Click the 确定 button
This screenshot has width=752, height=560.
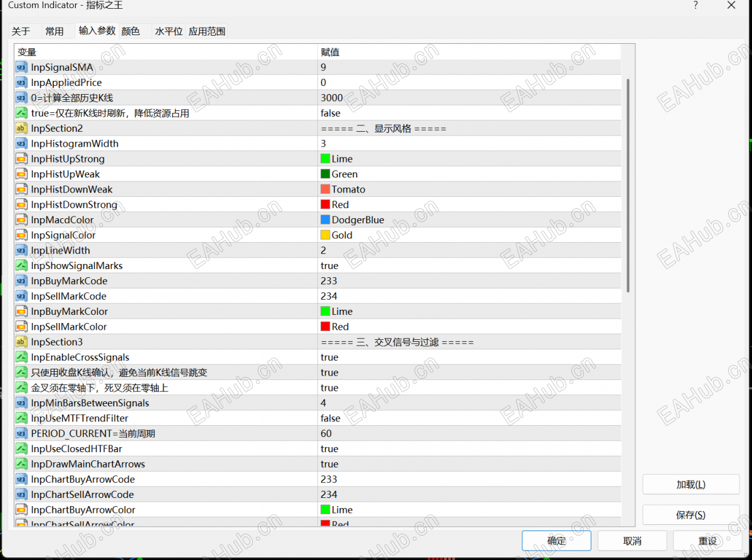coord(556,541)
